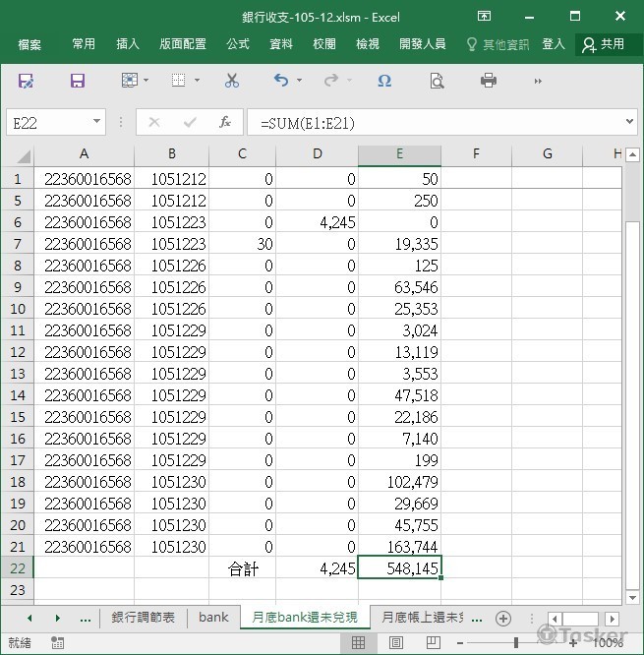The width and height of the screenshot is (644, 655).
Task: Select column A header
Action: coord(84,154)
